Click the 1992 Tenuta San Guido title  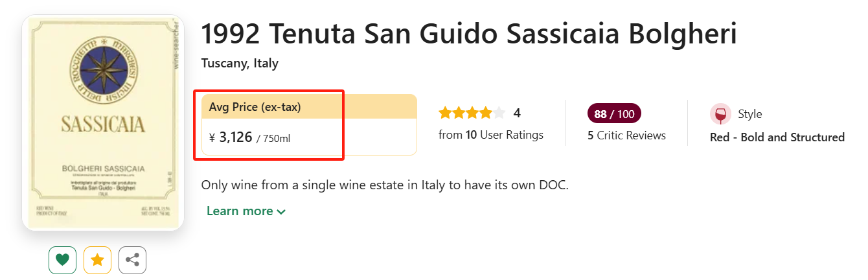tap(468, 34)
